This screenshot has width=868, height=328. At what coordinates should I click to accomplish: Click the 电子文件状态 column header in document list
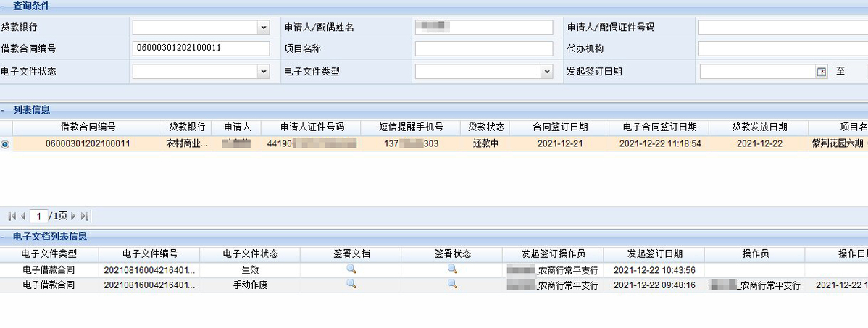click(250, 254)
